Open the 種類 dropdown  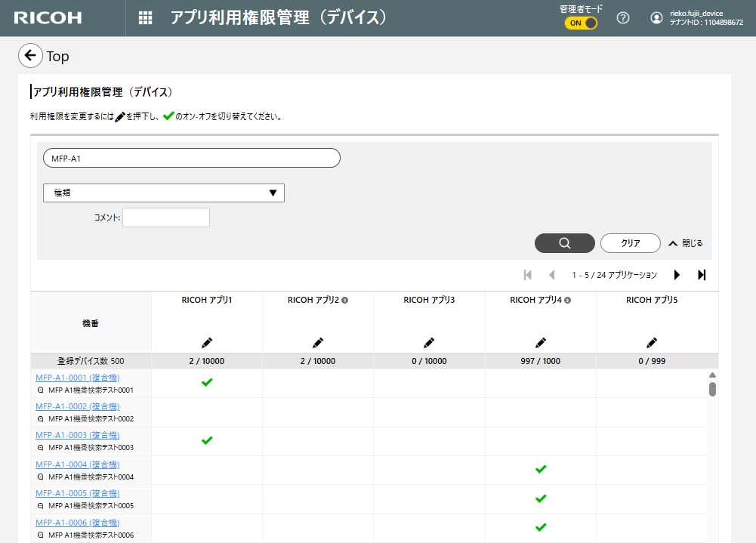[164, 193]
